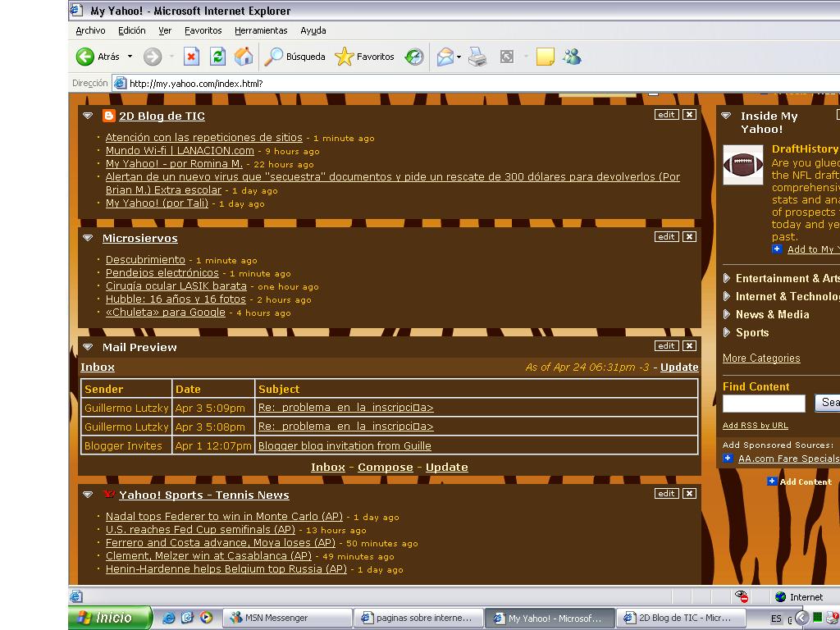Screen dimensions: 840x630
Task: Edit the Mail Preview module
Action: [666, 346]
